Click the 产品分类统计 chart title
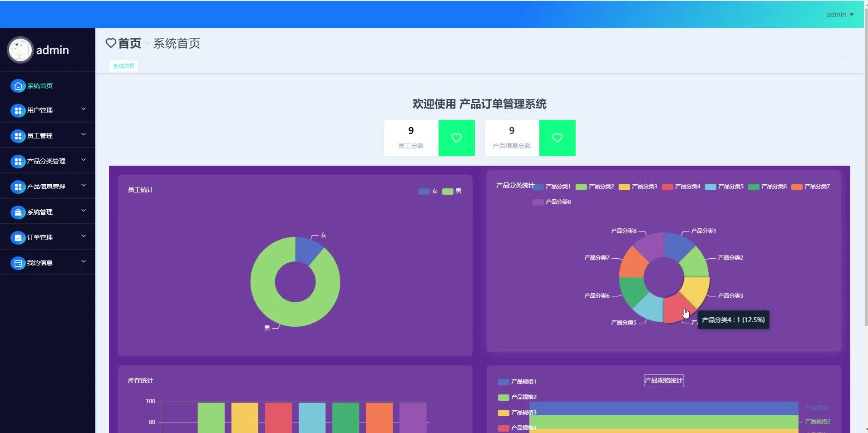Image resolution: width=868 pixels, height=433 pixels. click(515, 185)
